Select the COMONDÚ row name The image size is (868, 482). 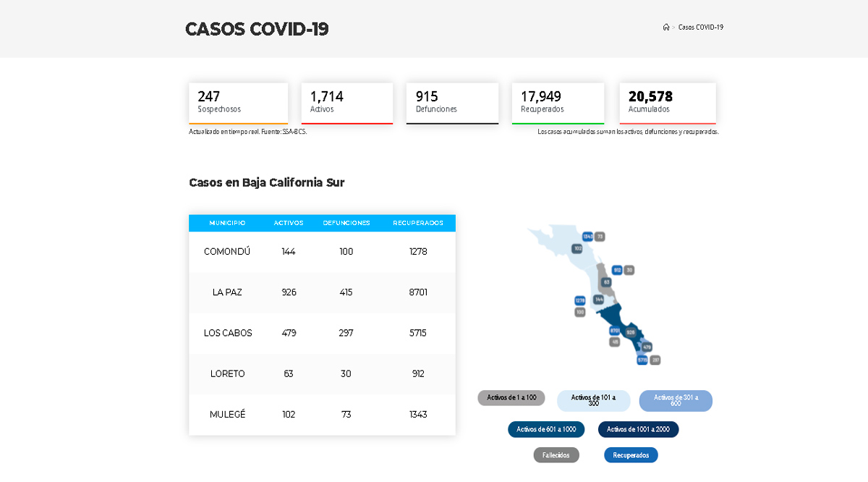[x=227, y=252]
